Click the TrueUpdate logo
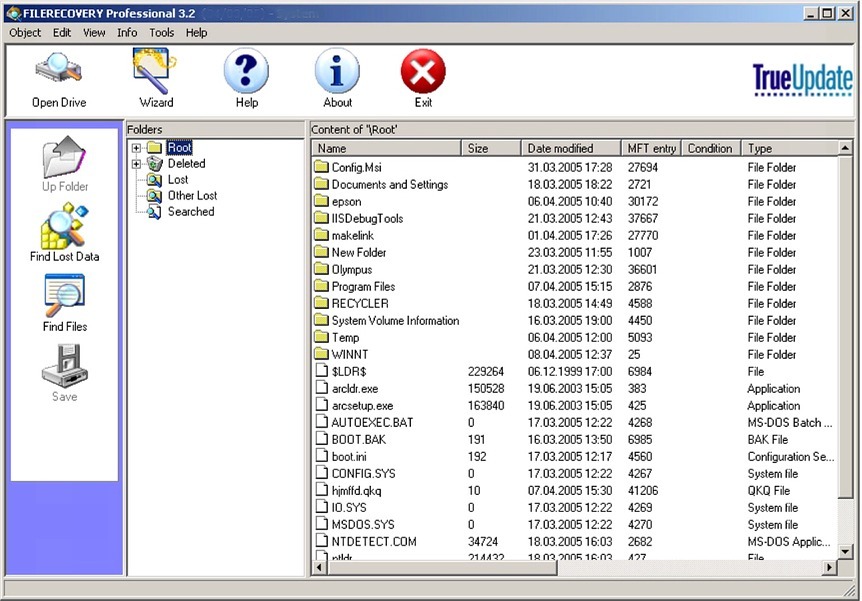Viewport: 862px width, 601px height. (802, 80)
